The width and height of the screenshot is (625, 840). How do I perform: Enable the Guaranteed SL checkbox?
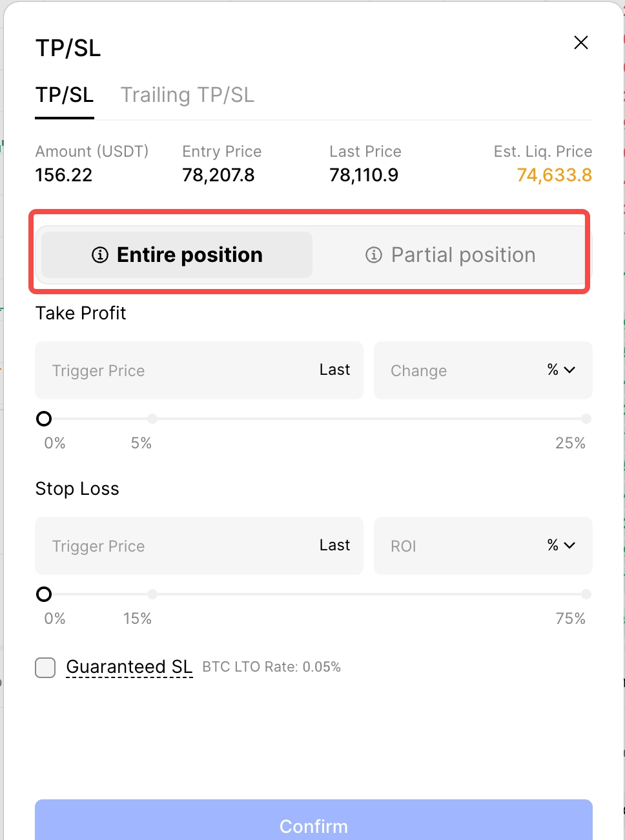(45, 667)
